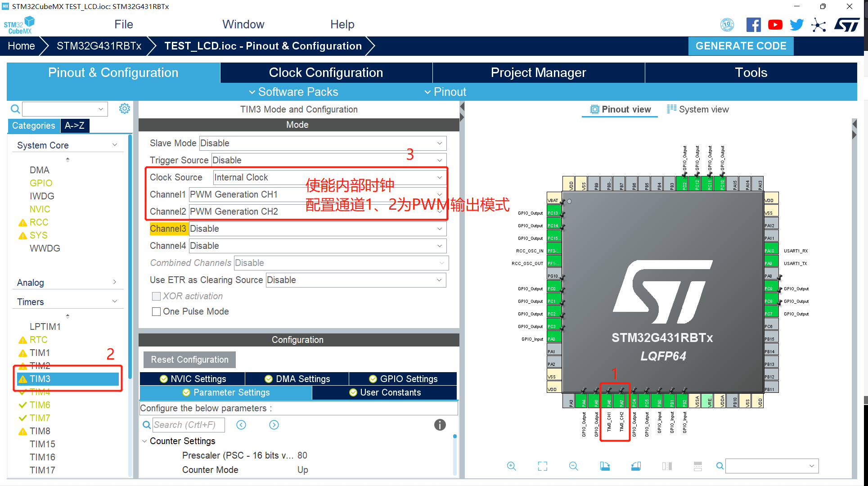Click the fit-to-screen icon in pinout toolbar
The image size is (868, 486).
(543, 466)
